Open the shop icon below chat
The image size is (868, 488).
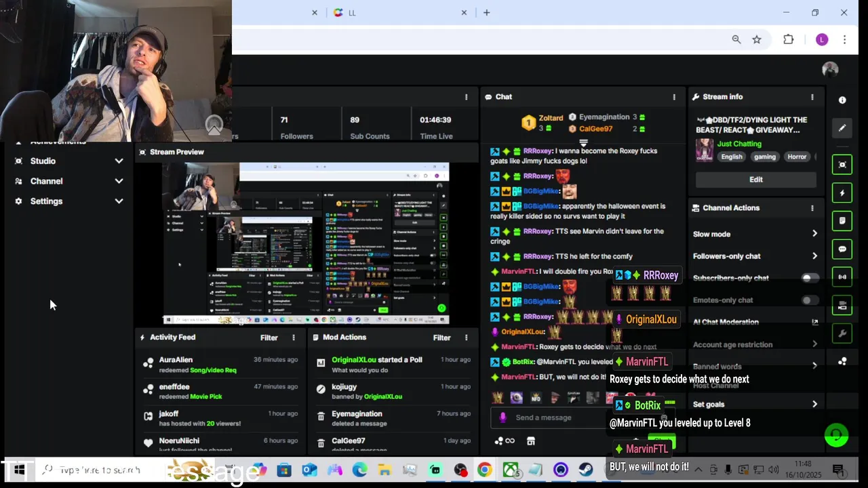pos(531,441)
